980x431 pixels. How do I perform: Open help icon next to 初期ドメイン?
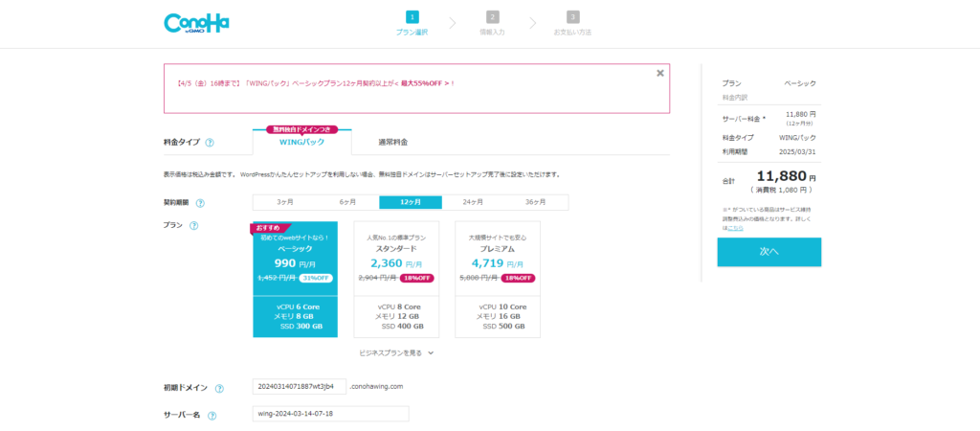coord(219,389)
